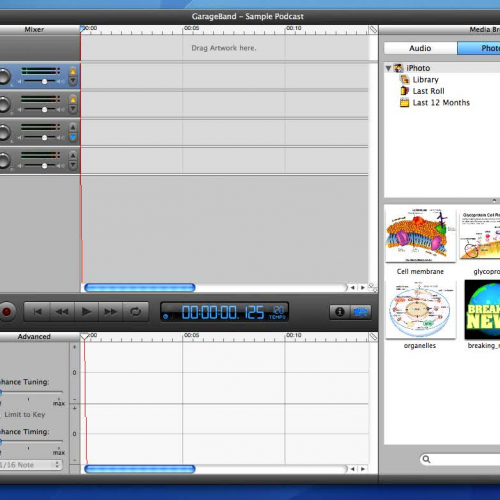Open the Track Info button
This screenshot has width=500, height=500.
(x=340, y=312)
